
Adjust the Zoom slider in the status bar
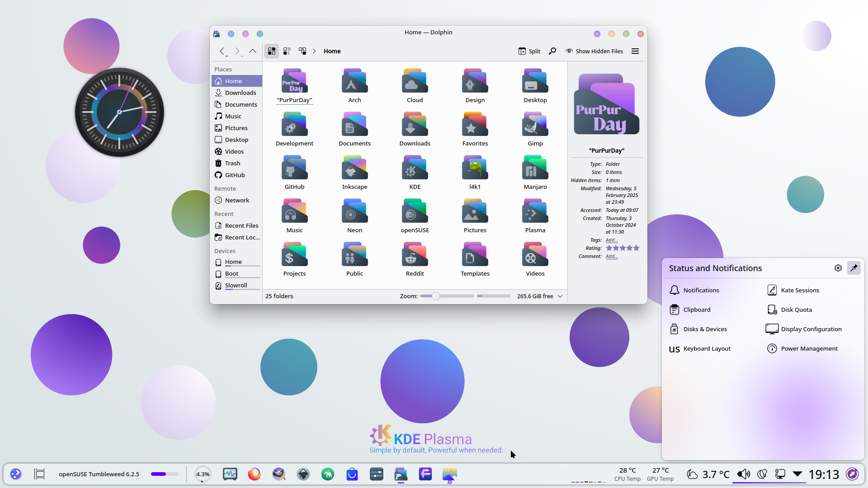[447, 296]
